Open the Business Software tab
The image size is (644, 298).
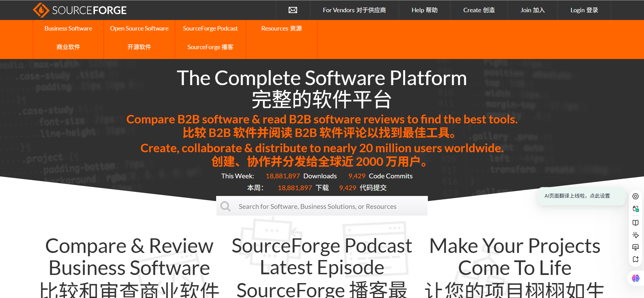point(68,38)
